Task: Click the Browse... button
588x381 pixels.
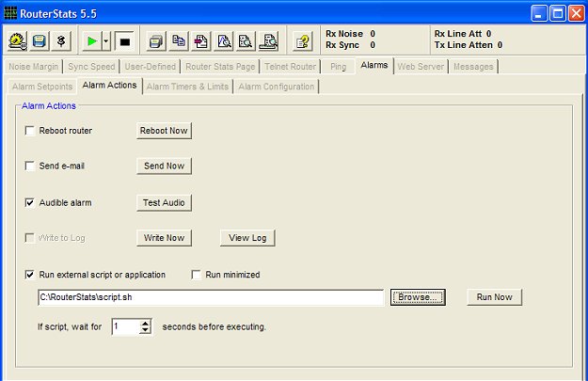Action: (418, 297)
